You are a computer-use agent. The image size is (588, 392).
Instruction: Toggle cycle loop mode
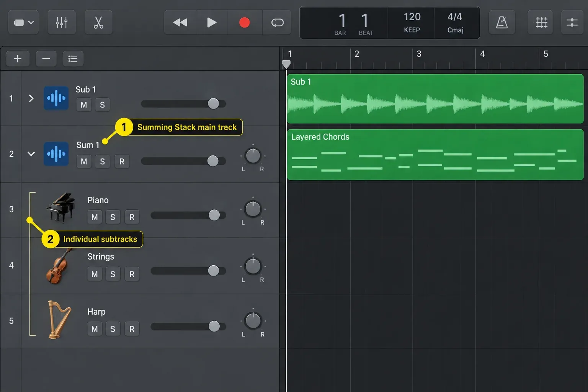coord(277,23)
